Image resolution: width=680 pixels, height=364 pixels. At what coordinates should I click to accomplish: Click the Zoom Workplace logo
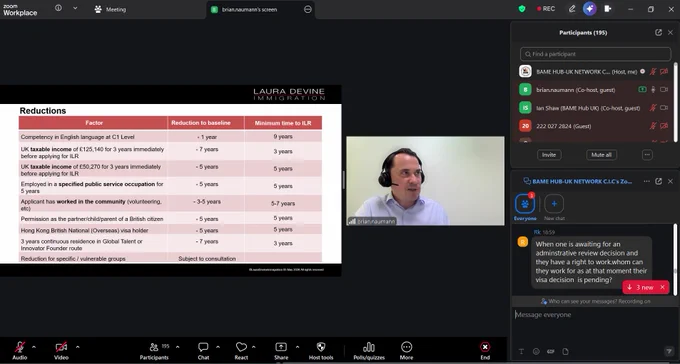coord(20,10)
